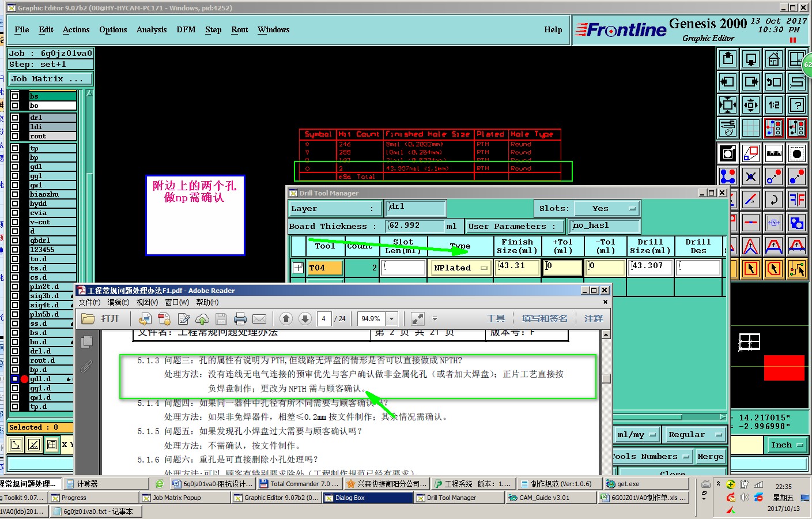
Task: Click the print icon in Adobe Reader
Action: (x=240, y=319)
